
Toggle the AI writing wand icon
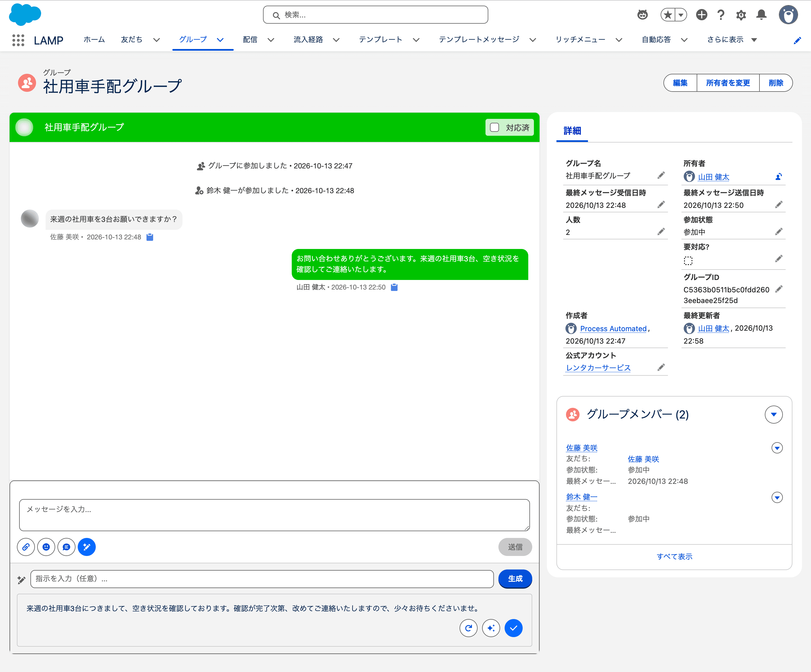point(87,547)
